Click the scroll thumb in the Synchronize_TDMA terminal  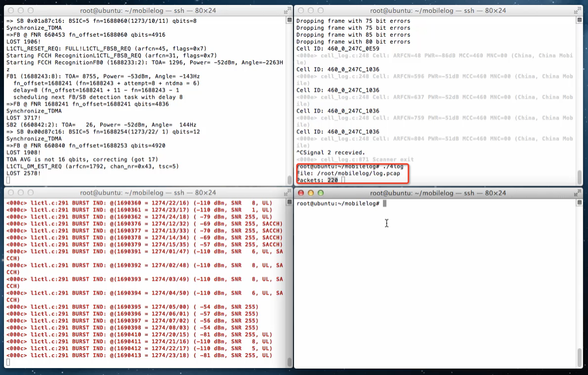[x=290, y=179]
